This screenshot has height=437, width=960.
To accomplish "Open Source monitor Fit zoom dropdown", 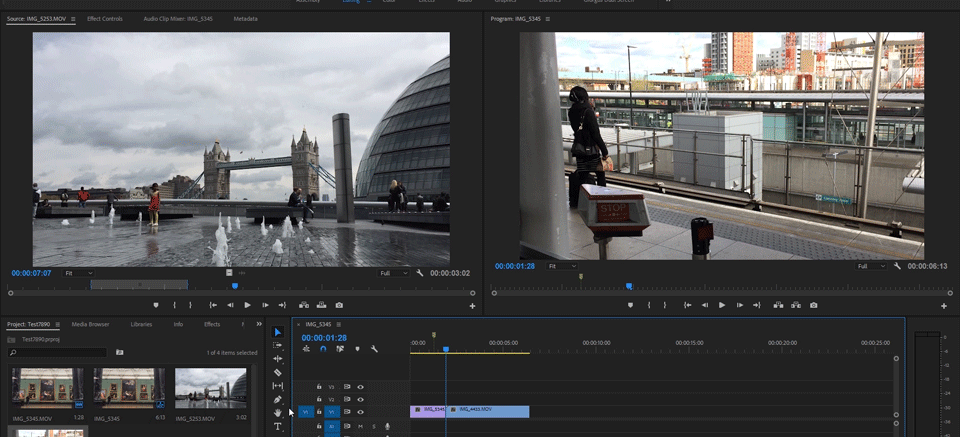I will tap(79, 273).
